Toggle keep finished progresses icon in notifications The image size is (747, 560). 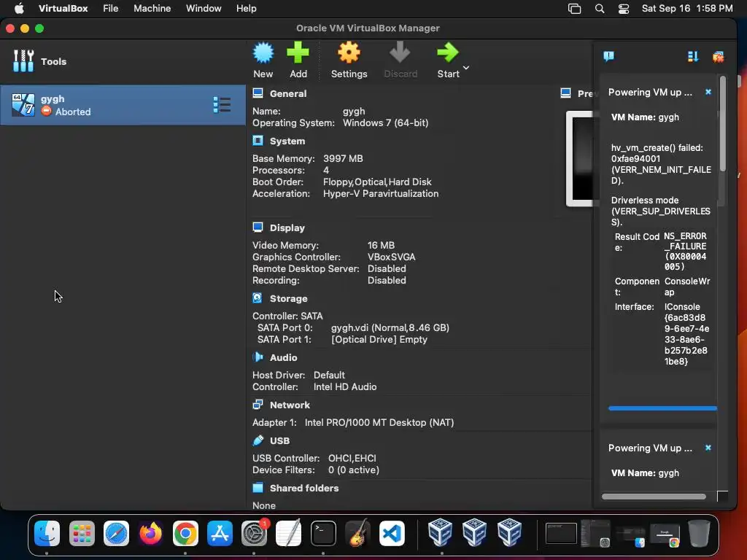693,57
